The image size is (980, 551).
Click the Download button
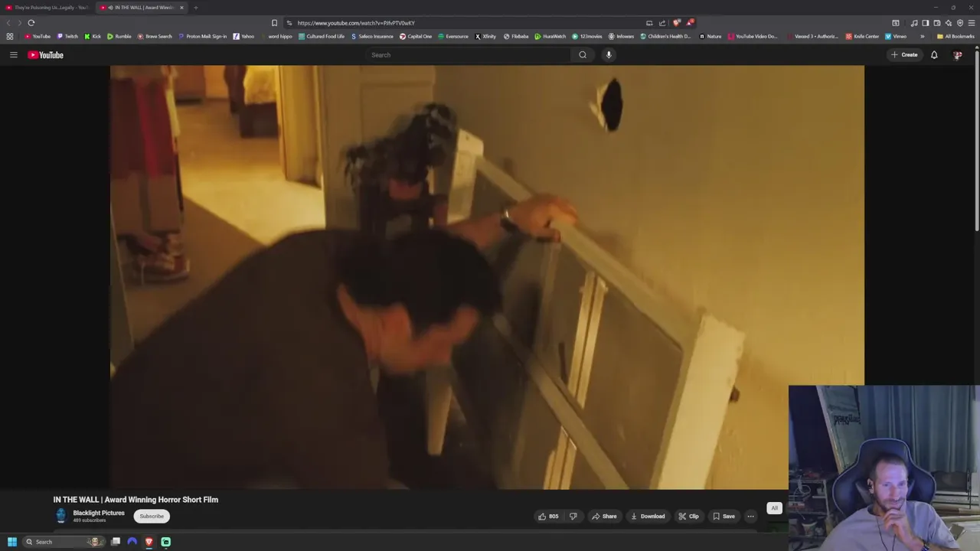click(648, 516)
